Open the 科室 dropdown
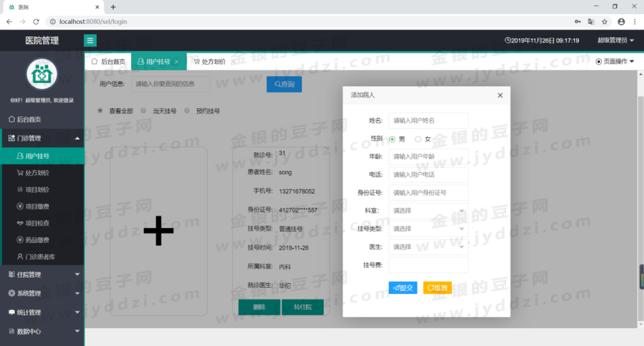 [x=428, y=211]
